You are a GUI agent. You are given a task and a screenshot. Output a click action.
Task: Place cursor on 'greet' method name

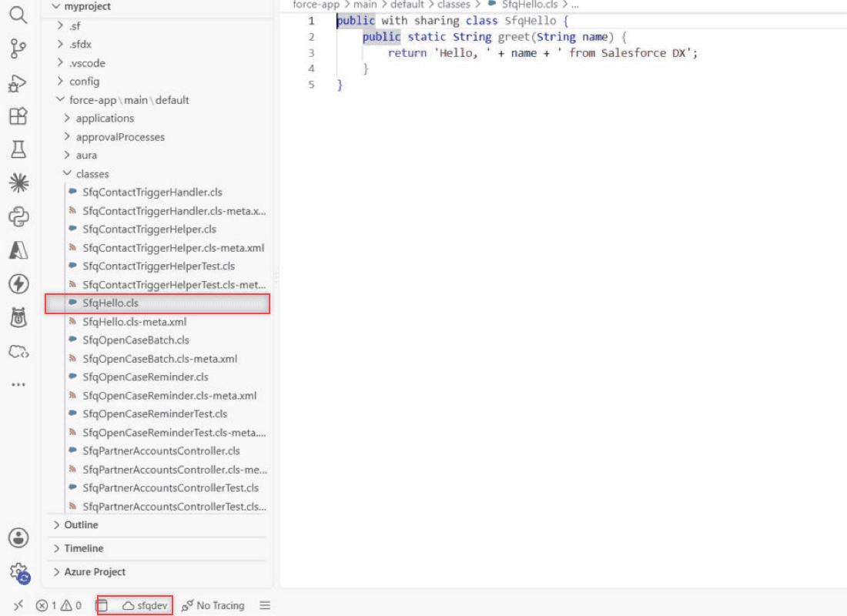click(514, 37)
